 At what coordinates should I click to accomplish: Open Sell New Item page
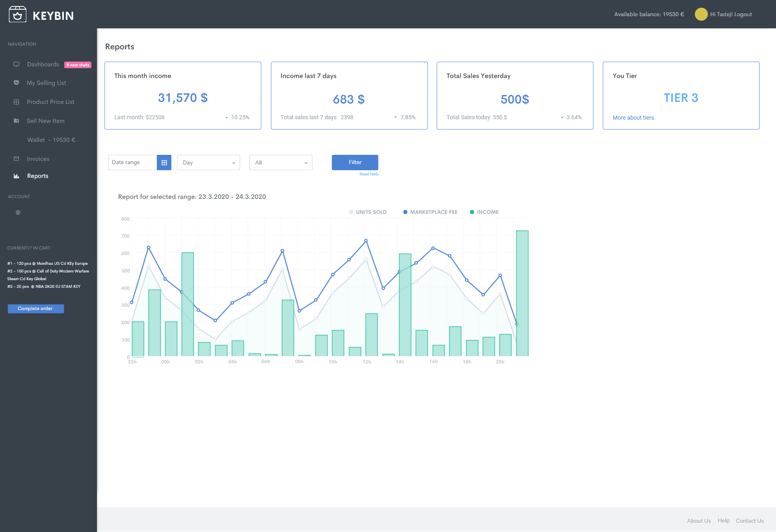point(46,121)
